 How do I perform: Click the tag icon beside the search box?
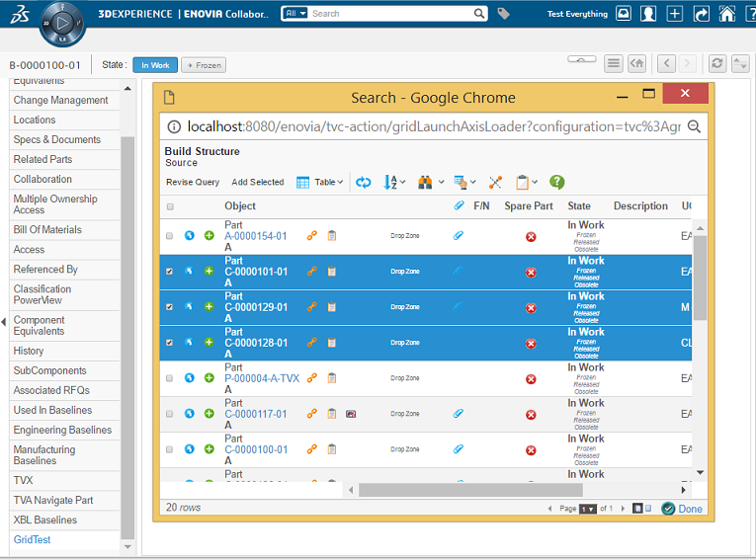(504, 14)
